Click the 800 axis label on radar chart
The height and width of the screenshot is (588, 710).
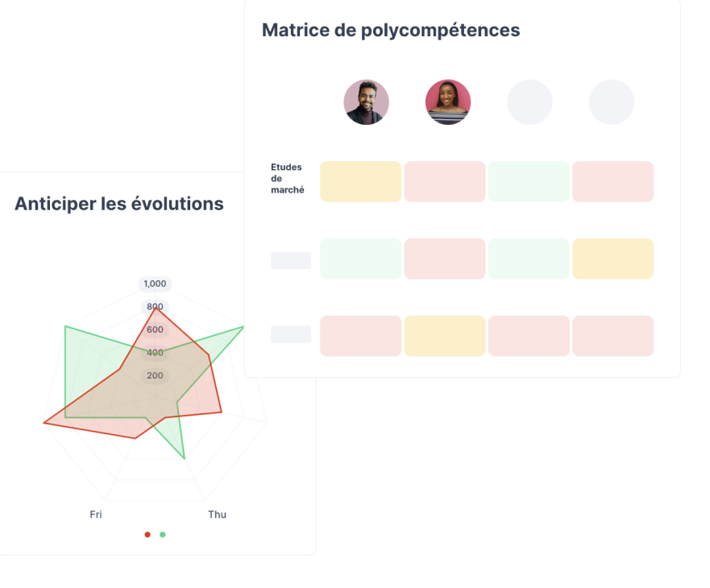(x=155, y=307)
